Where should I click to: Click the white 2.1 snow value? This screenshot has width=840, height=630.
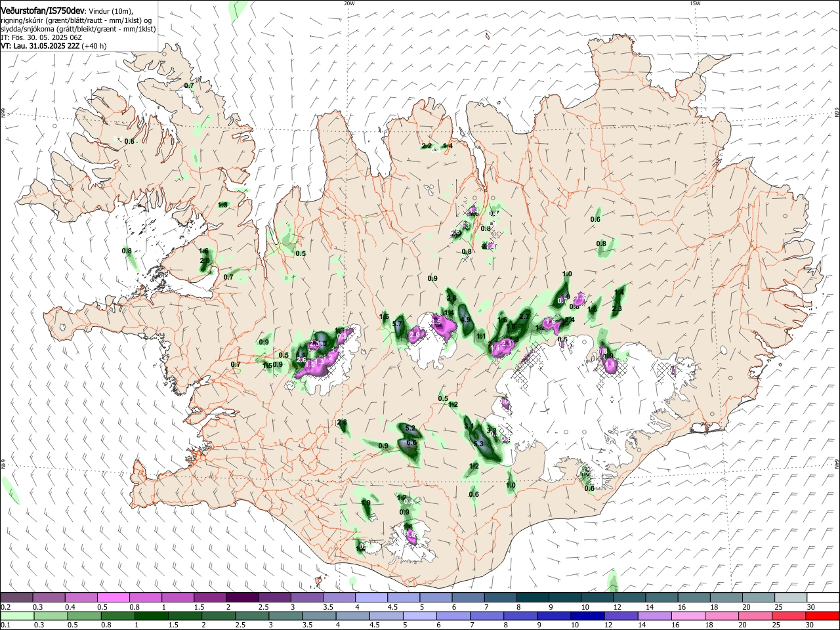[507, 343]
